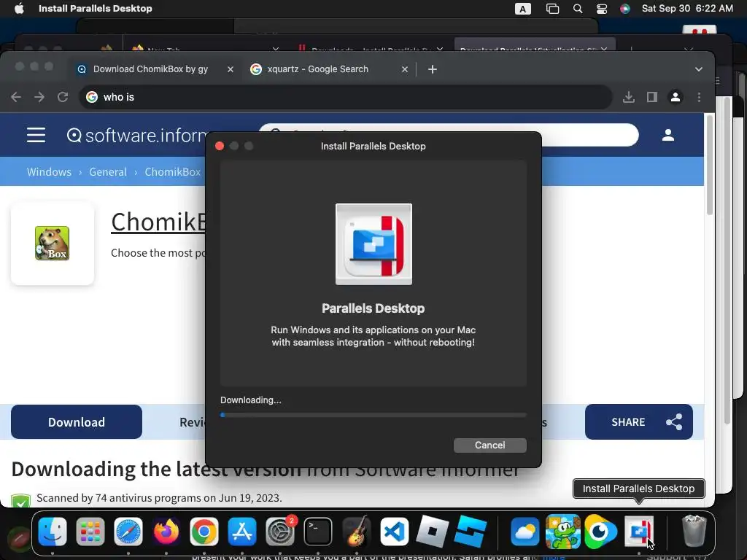Open Terminal from the Dock
Screen dimensions: 747x560
318,532
